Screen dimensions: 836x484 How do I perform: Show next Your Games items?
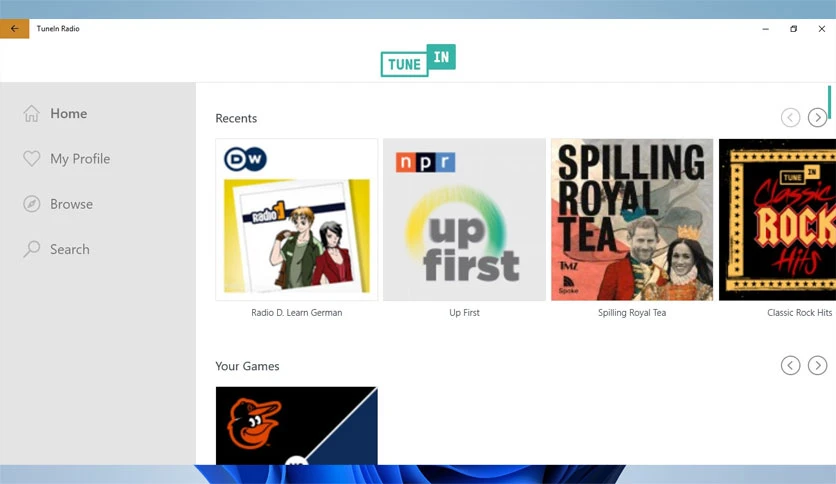tap(817, 365)
